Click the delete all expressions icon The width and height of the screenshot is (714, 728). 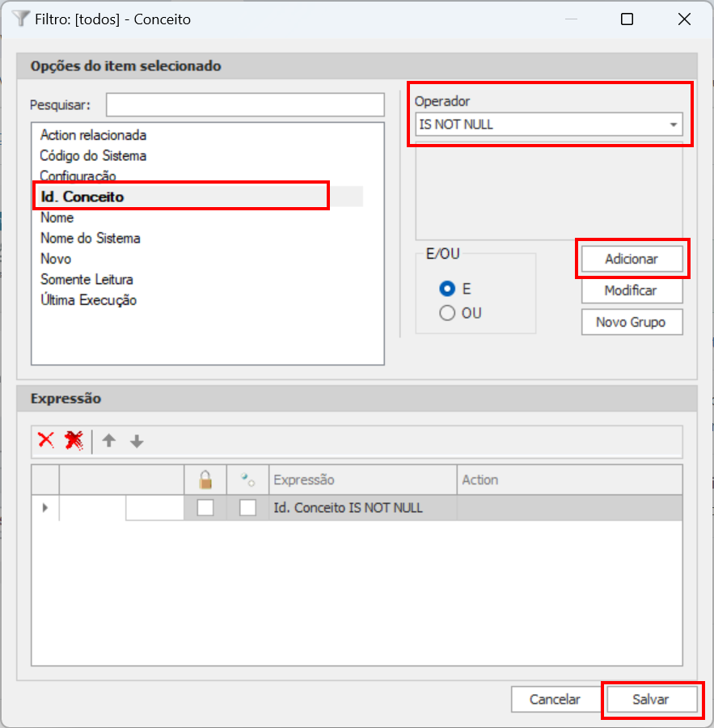[74, 440]
